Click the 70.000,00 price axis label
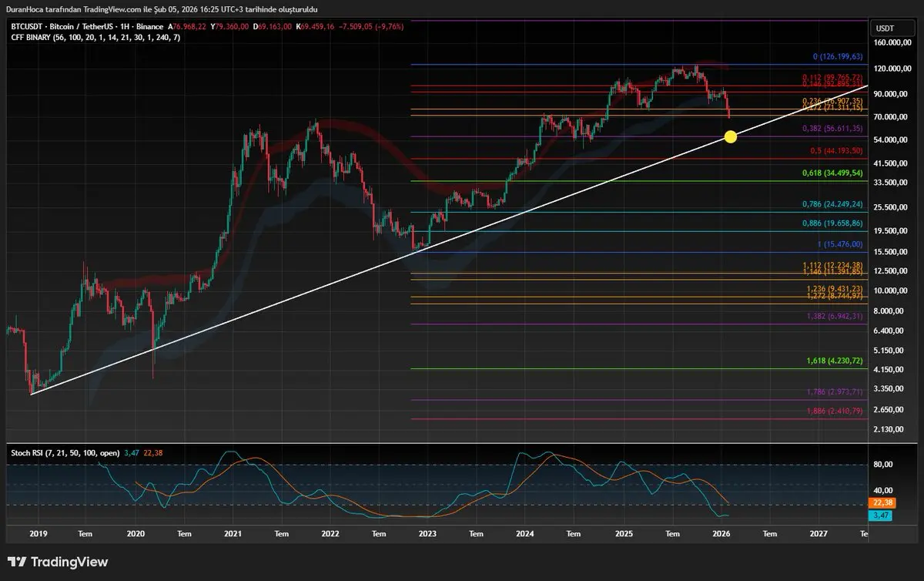This screenshot has height=581, width=924. (892, 116)
